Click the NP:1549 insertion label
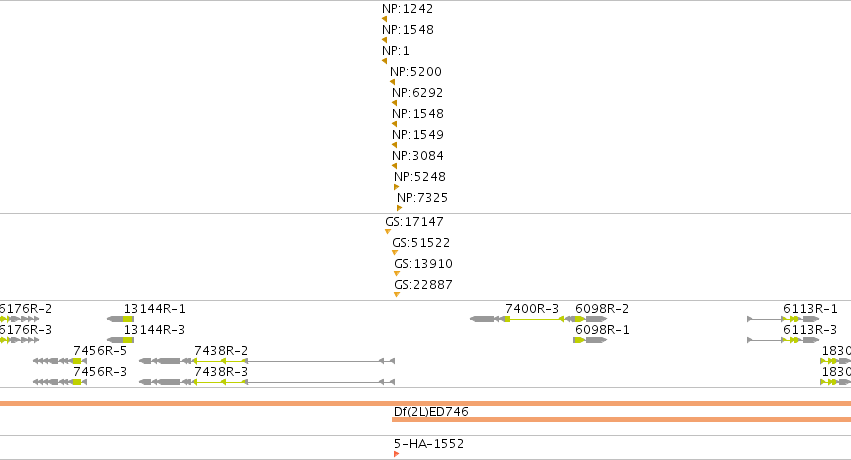 418,135
